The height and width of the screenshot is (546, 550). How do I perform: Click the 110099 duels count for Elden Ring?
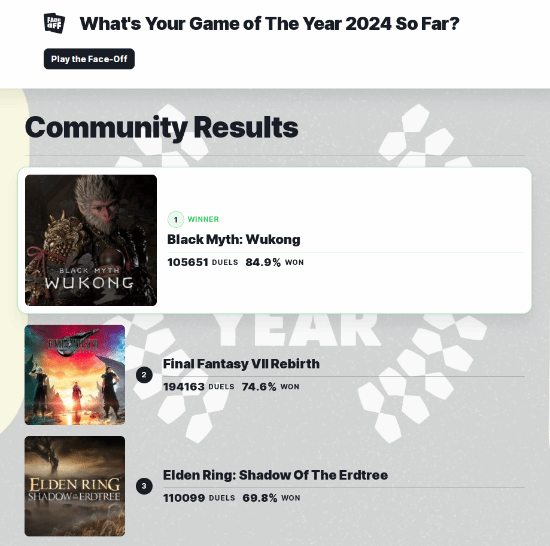[184, 498]
